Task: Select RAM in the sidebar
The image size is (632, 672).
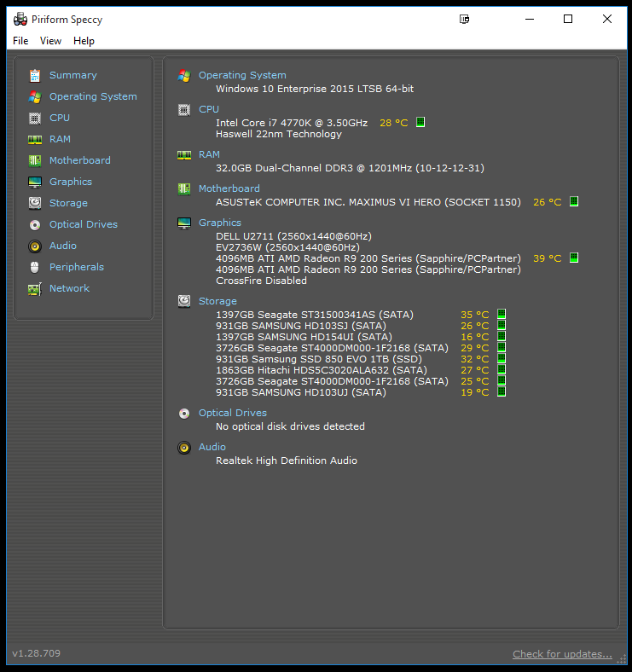Action: [60, 139]
